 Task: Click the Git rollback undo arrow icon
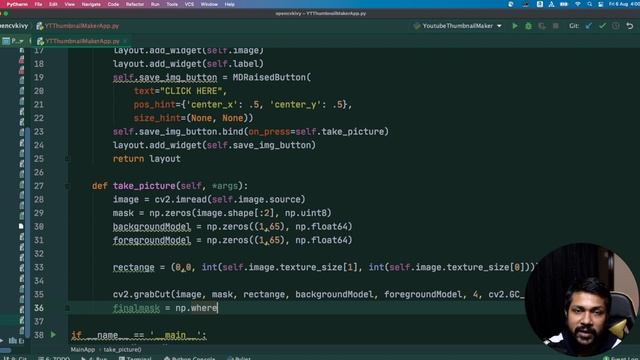(x=630, y=26)
